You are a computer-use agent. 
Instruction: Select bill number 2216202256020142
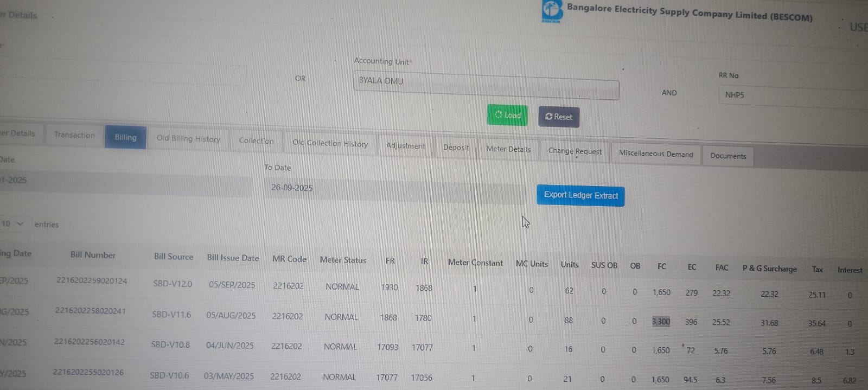(89, 342)
